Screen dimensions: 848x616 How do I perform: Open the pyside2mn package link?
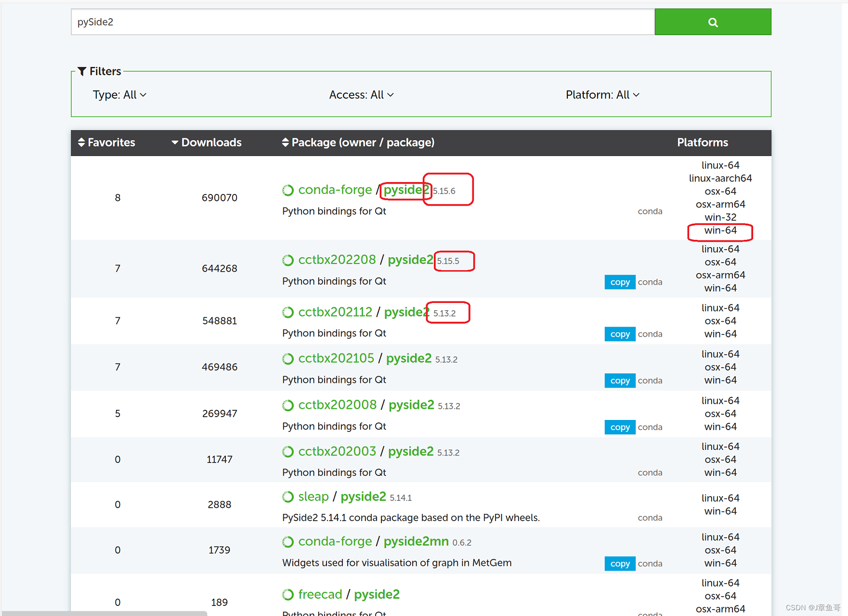click(x=416, y=541)
